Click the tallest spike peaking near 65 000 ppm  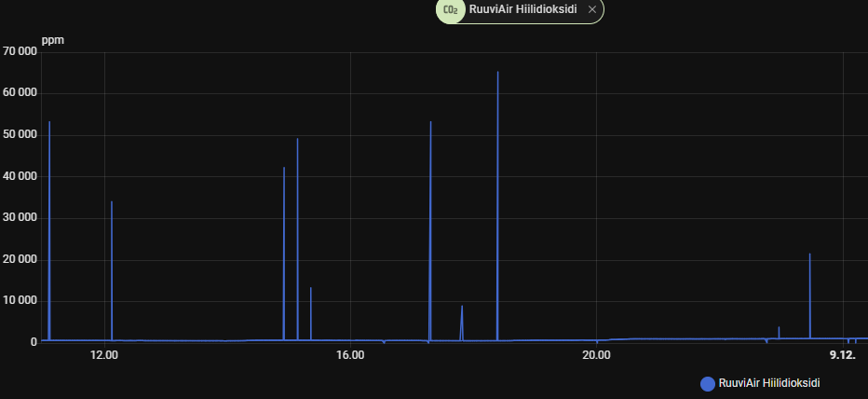pos(497,73)
